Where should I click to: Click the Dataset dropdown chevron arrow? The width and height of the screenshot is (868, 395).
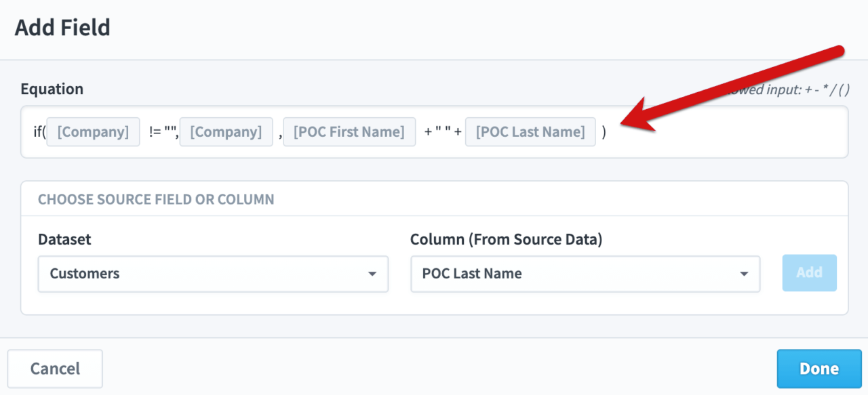372,274
